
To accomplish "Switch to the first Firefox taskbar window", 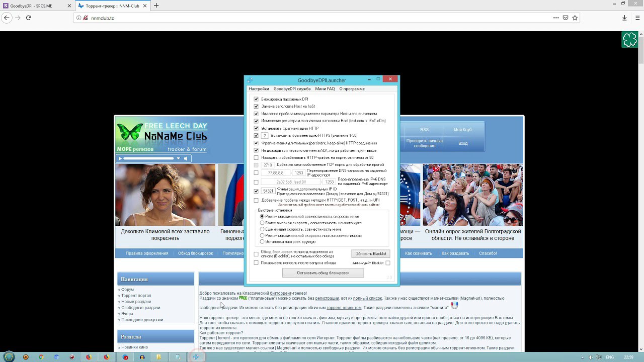I will pos(89,357).
